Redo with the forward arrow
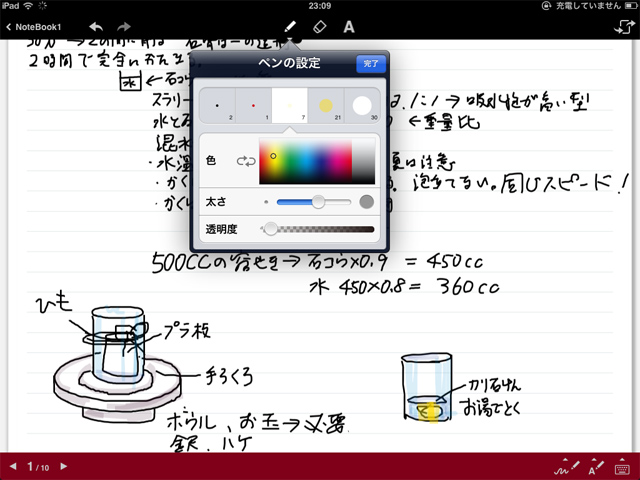The width and height of the screenshot is (640, 480). click(125, 27)
